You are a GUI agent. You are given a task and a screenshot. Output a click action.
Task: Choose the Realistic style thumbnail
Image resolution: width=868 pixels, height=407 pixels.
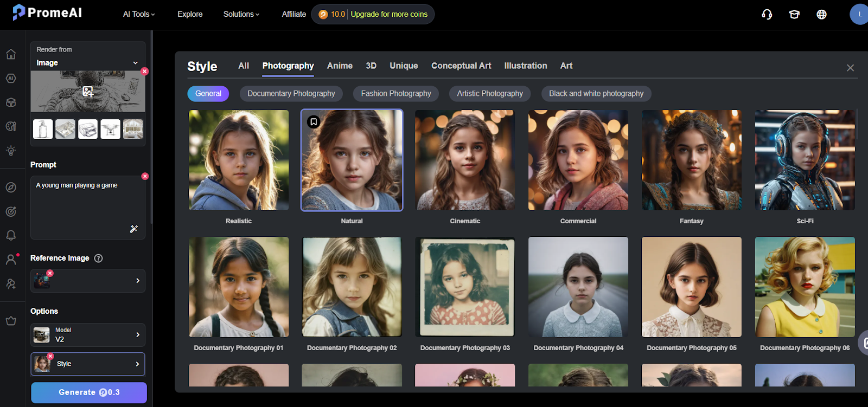[x=239, y=160]
